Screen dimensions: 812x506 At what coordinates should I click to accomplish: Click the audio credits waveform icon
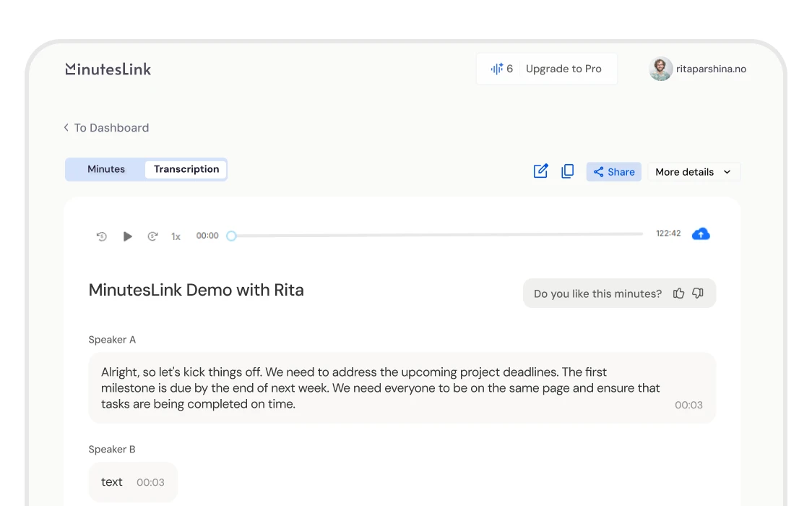[496, 69]
